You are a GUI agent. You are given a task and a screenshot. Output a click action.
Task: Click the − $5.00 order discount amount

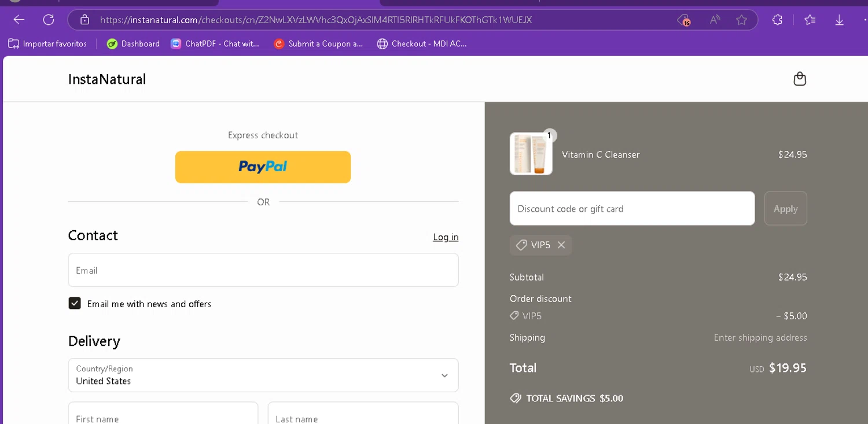tap(791, 316)
